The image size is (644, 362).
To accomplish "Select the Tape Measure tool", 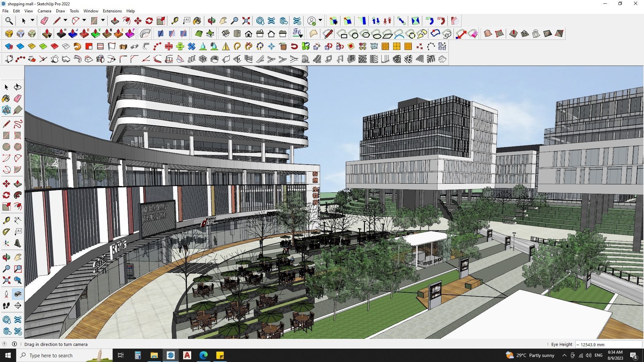I will click(x=175, y=21).
